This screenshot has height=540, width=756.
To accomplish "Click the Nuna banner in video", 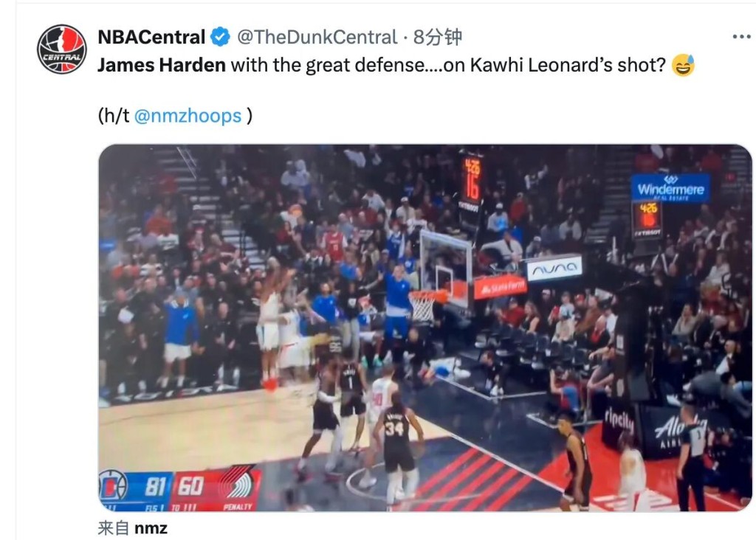I will tap(554, 269).
